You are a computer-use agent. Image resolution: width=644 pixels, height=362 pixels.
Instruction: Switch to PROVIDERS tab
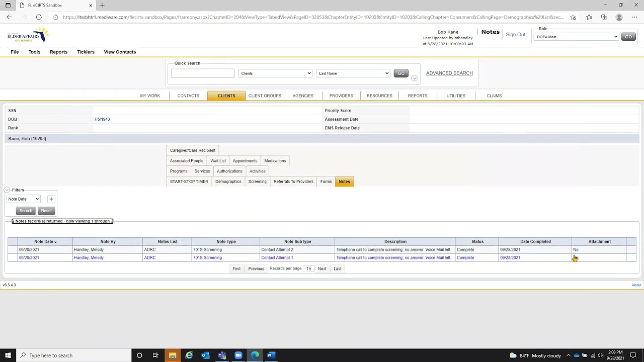click(x=341, y=96)
